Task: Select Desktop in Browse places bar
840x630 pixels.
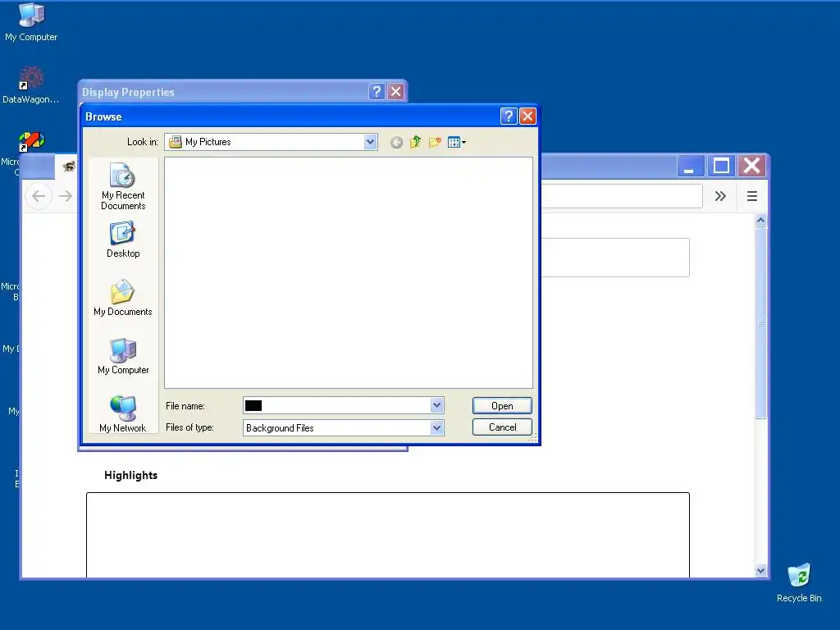Action: (123, 240)
